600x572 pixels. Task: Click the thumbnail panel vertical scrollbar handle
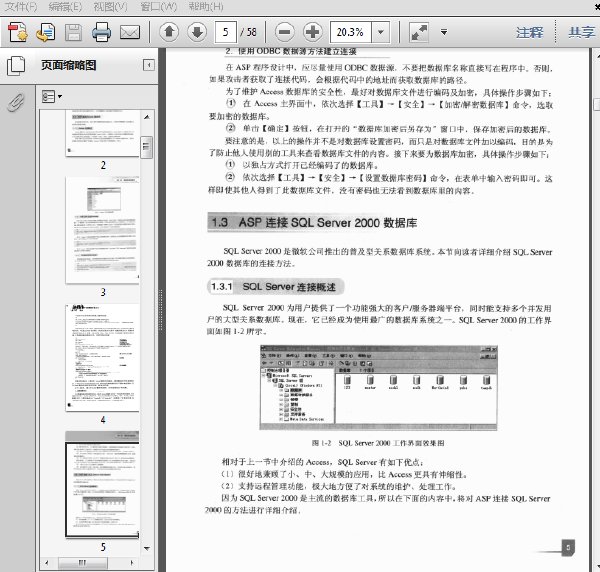(x=147, y=147)
